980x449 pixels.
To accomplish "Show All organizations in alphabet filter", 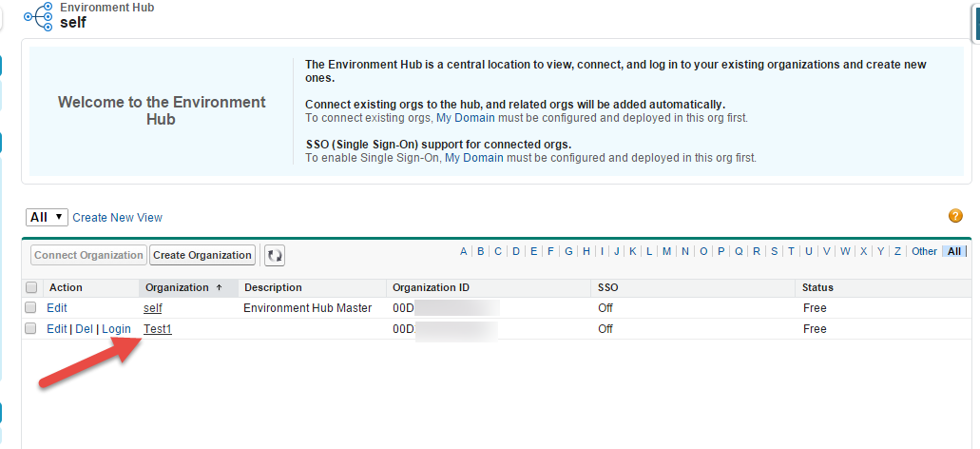I will click(x=954, y=251).
